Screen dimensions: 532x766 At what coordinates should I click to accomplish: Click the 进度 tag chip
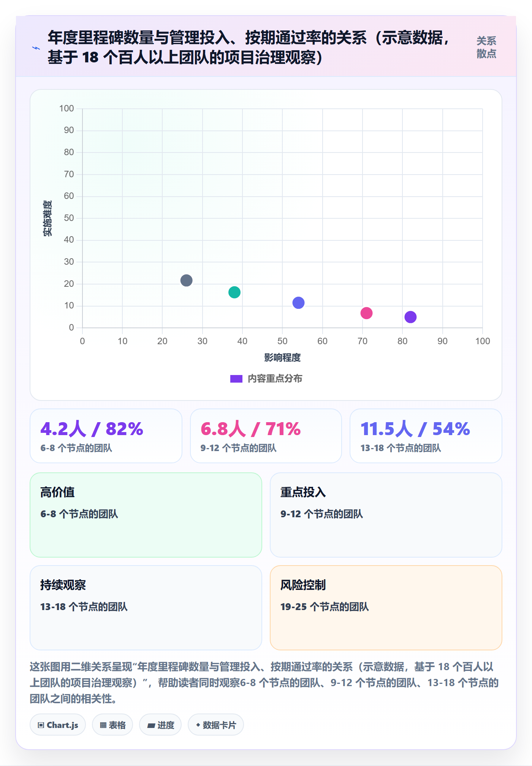pyautogui.click(x=160, y=725)
